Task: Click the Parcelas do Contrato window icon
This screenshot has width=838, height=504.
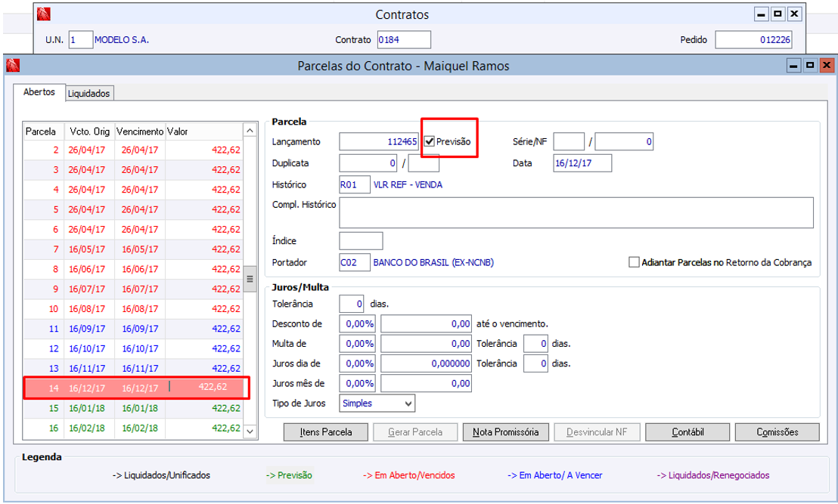Action: (x=12, y=66)
